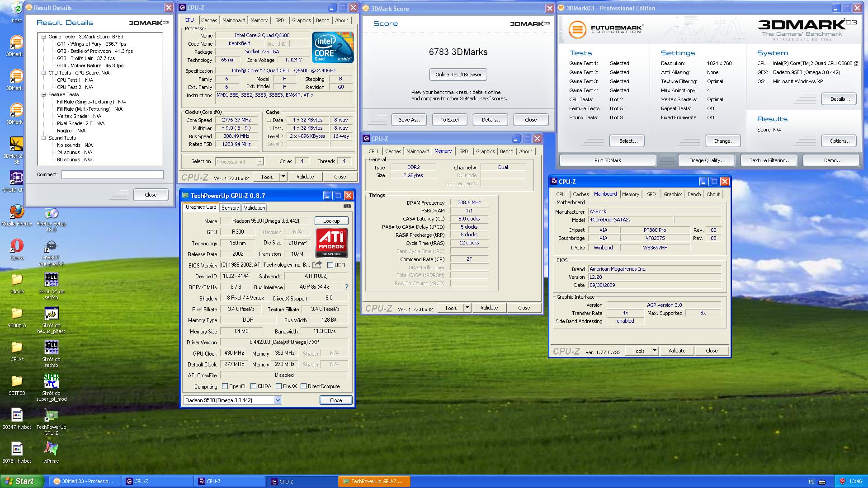Click Lookup button in GPU-Z
Viewport: 868px width, 488px height.
coord(331,221)
